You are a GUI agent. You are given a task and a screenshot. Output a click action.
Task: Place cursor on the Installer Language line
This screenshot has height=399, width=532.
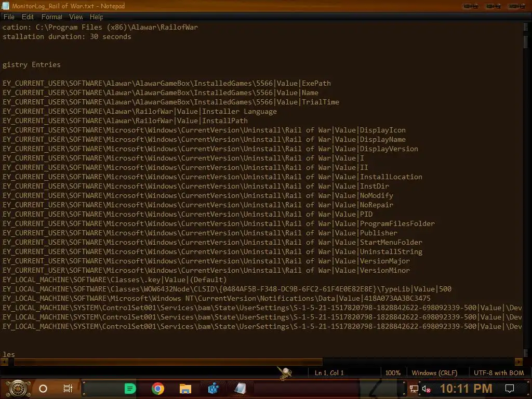140,112
